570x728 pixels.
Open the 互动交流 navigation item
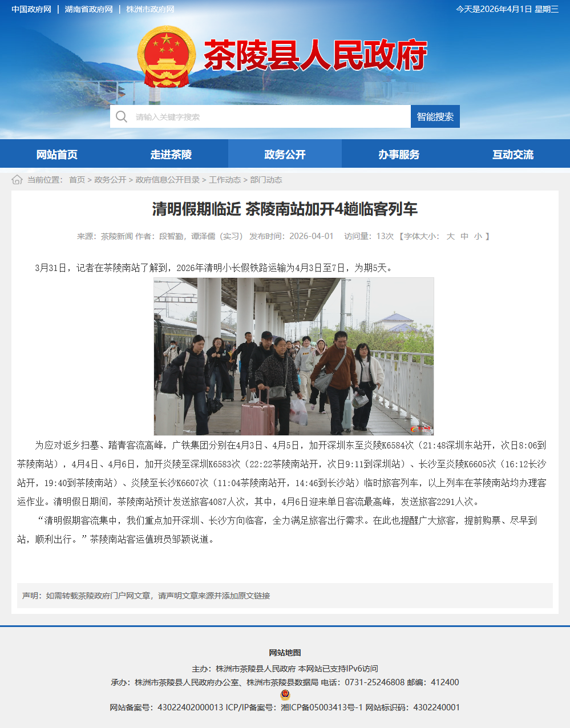(x=513, y=154)
